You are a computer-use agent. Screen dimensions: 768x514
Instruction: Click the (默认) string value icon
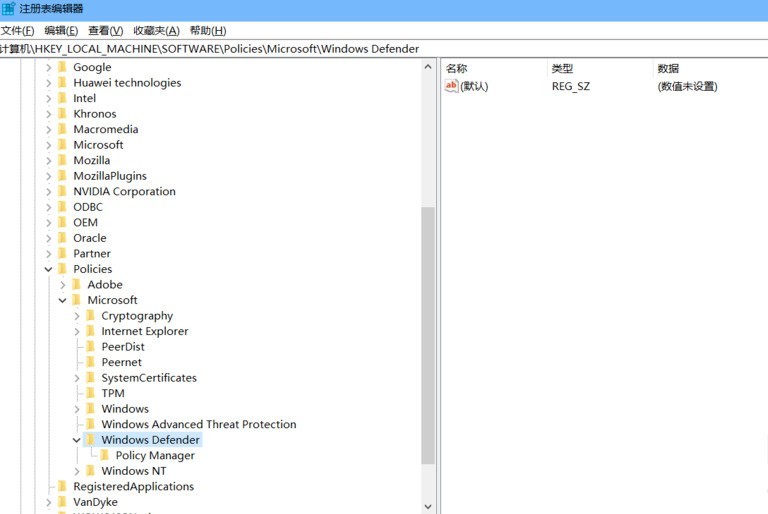pyautogui.click(x=451, y=86)
